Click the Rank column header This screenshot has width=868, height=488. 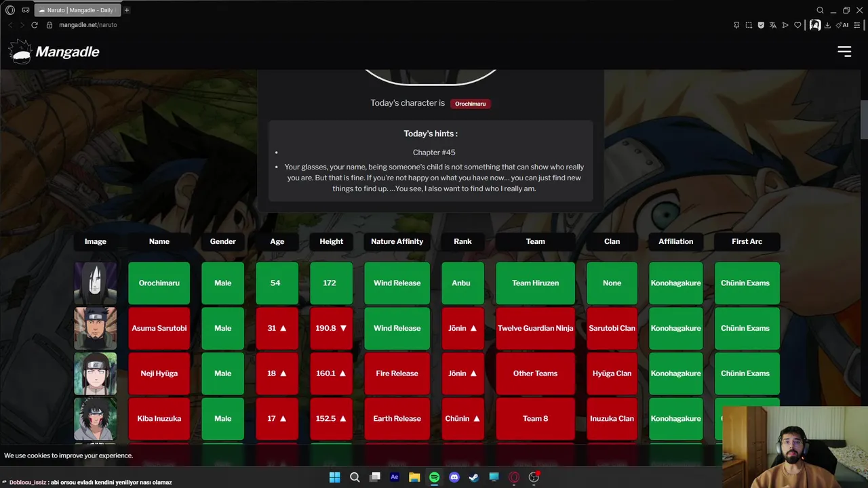click(462, 241)
